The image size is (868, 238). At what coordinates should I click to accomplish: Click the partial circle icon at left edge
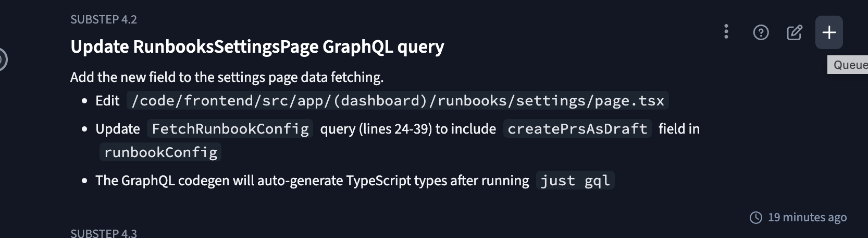pos(2,59)
